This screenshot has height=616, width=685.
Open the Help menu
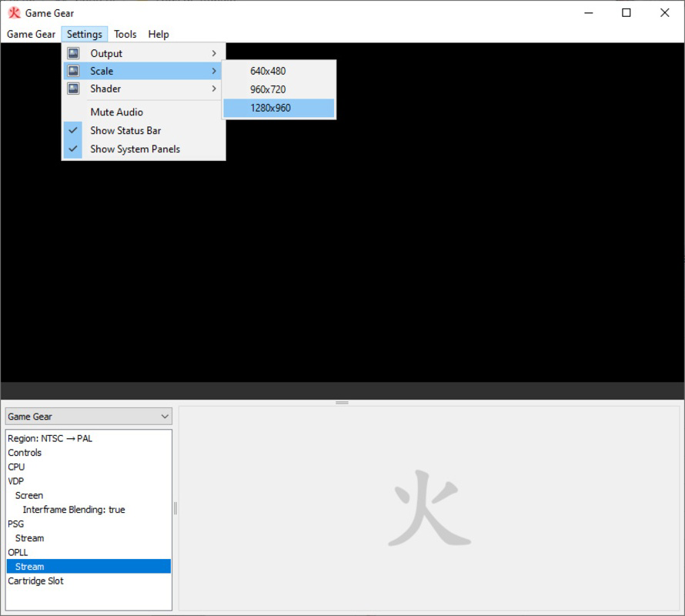159,34
